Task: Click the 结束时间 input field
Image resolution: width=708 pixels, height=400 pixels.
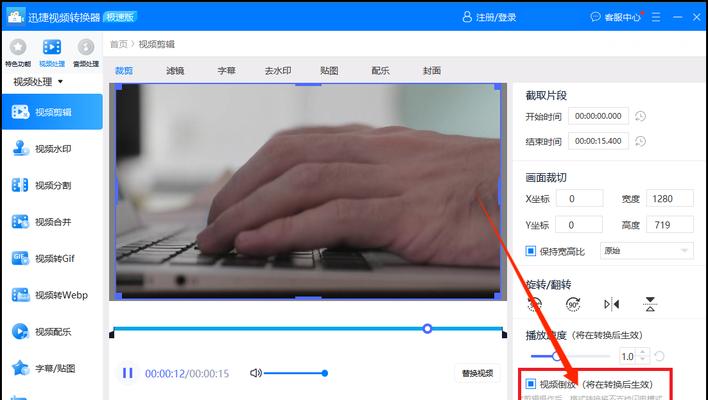Action: click(x=598, y=141)
